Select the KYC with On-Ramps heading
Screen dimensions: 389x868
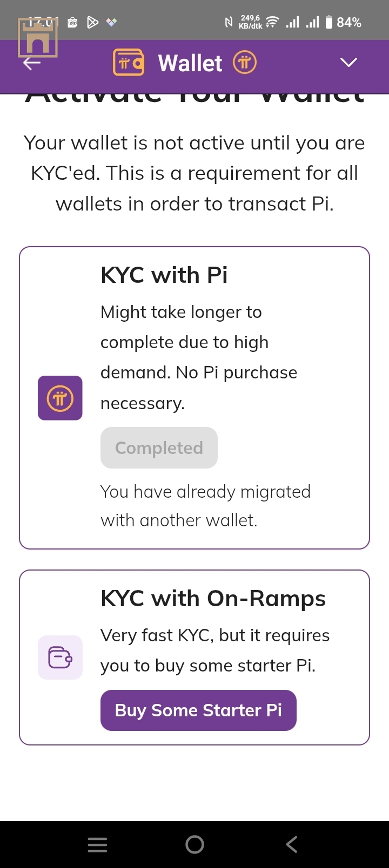[x=213, y=599]
